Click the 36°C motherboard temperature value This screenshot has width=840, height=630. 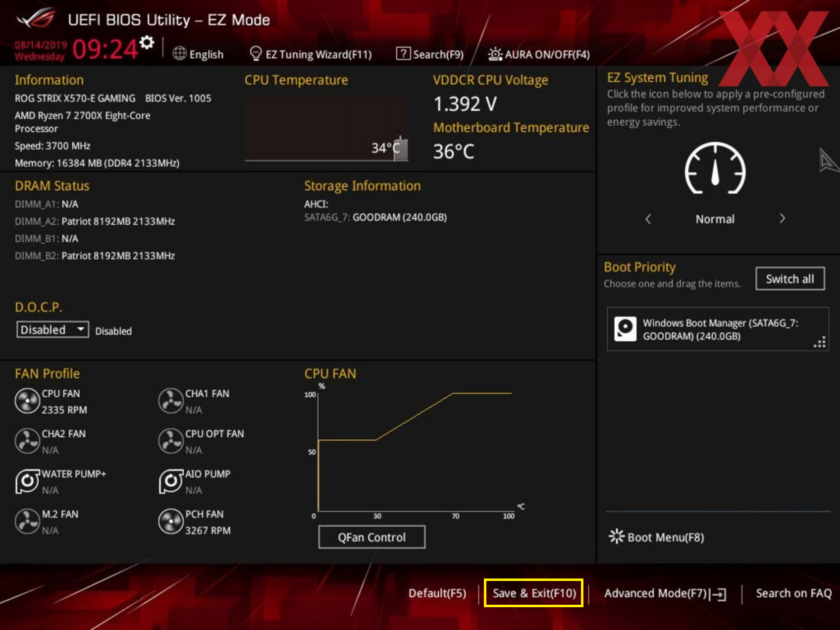(x=454, y=152)
